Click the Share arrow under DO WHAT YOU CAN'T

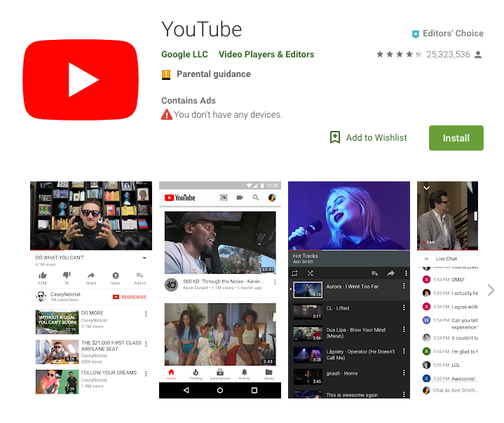pos(91,275)
